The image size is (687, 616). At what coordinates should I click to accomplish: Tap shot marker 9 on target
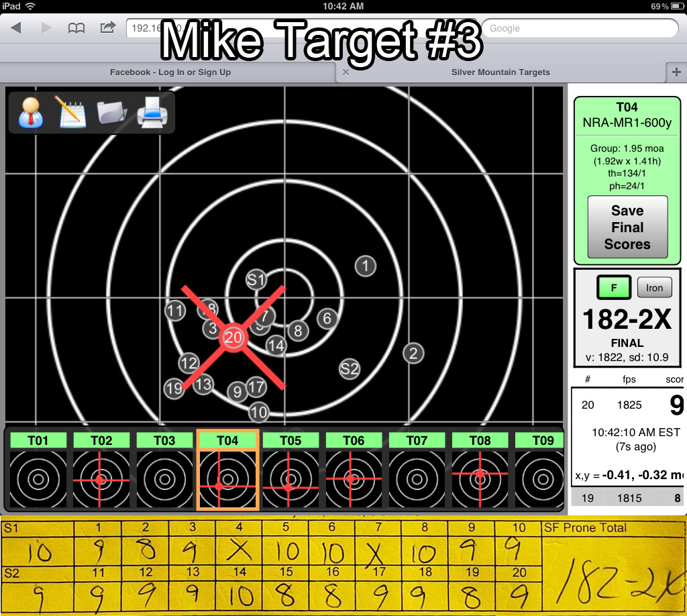pyautogui.click(x=237, y=391)
